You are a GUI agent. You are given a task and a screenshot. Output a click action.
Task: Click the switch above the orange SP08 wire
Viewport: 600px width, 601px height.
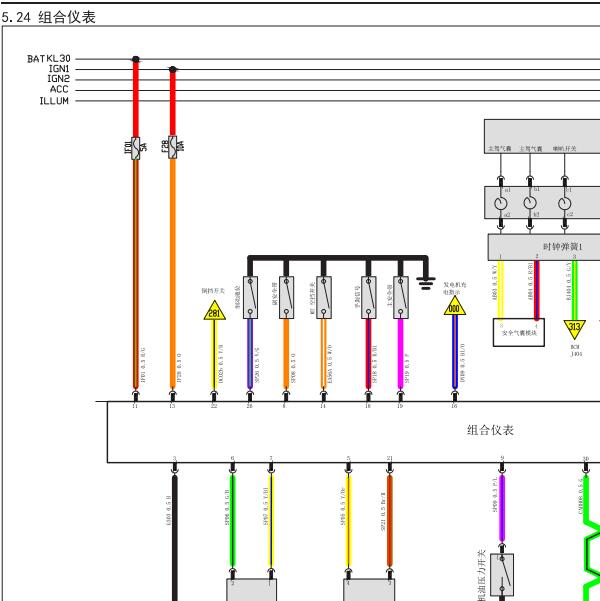tap(286, 297)
